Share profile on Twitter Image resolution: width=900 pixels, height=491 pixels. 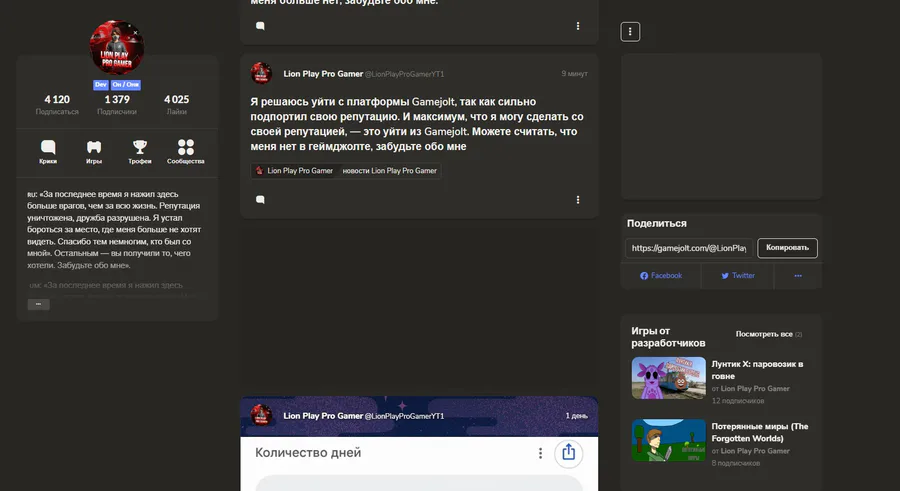click(x=738, y=276)
